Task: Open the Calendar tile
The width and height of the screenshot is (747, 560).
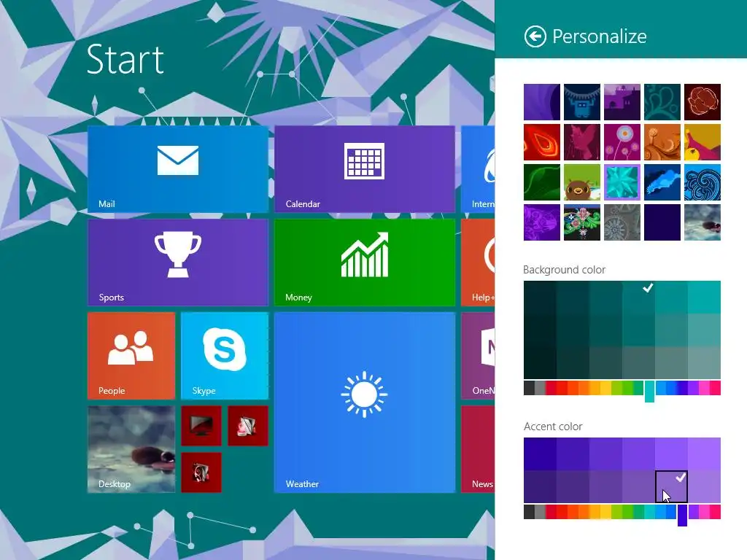Action: pyautogui.click(x=365, y=169)
